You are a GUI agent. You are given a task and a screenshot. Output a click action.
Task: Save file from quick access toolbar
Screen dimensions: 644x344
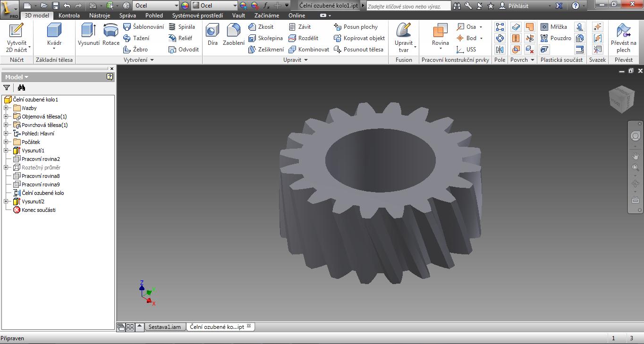click(56, 6)
